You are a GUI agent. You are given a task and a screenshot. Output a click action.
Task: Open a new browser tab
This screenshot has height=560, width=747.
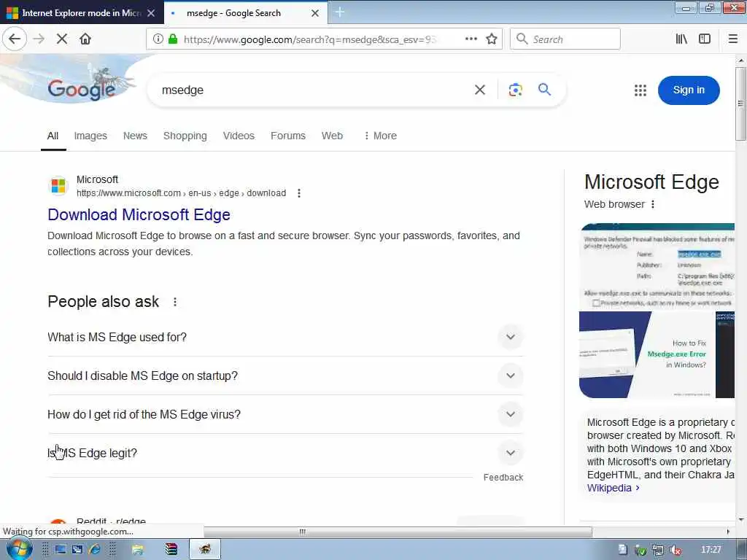340,12
